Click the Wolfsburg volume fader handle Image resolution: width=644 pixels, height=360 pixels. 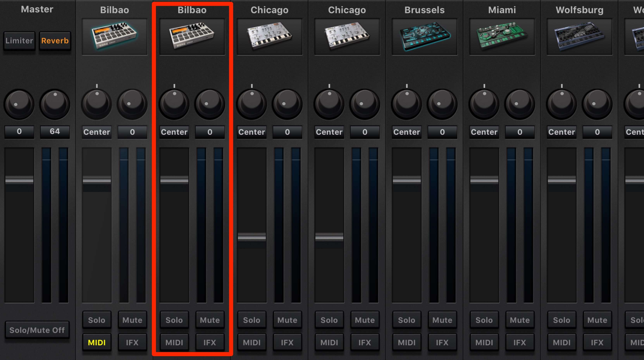coord(562,180)
